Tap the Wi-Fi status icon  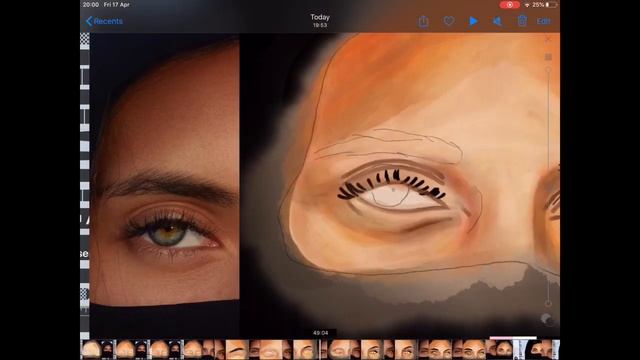point(527,5)
